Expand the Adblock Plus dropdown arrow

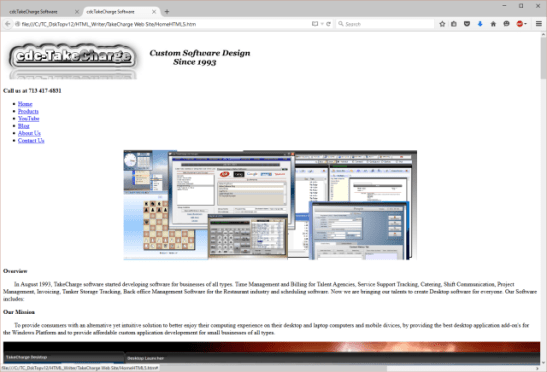coord(525,24)
